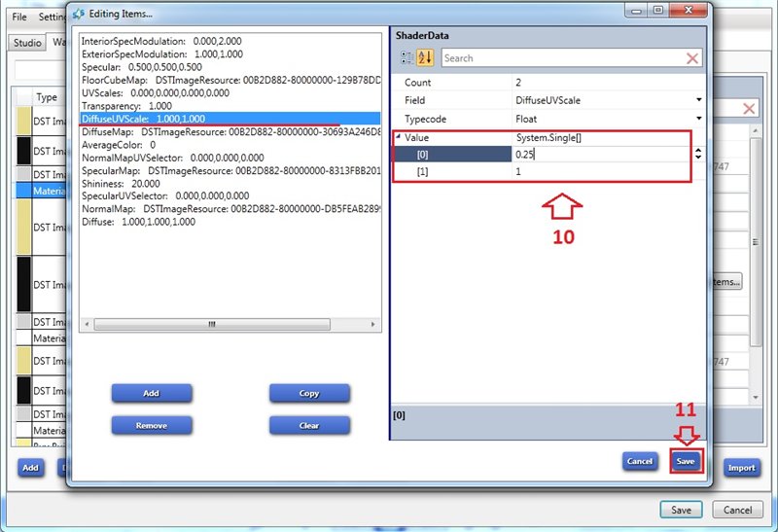Switch property grid to categorized view
Image resolution: width=778 pixels, height=532 pixels.
click(407, 58)
